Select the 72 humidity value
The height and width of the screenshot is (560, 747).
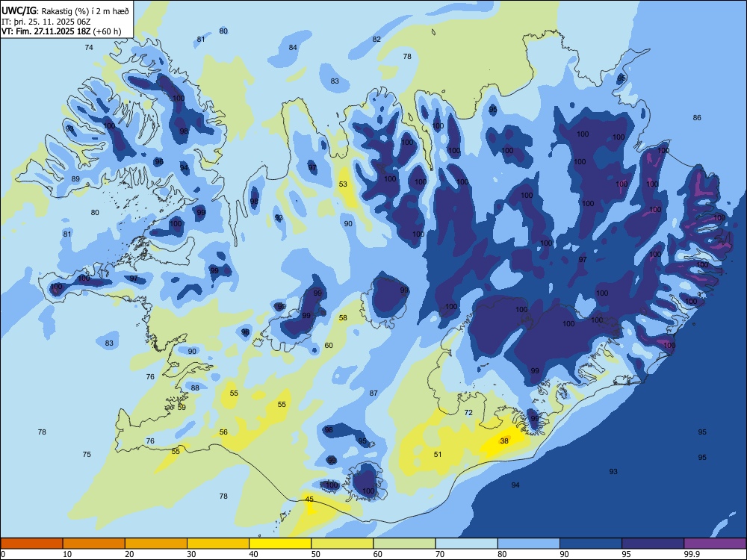click(468, 412)
